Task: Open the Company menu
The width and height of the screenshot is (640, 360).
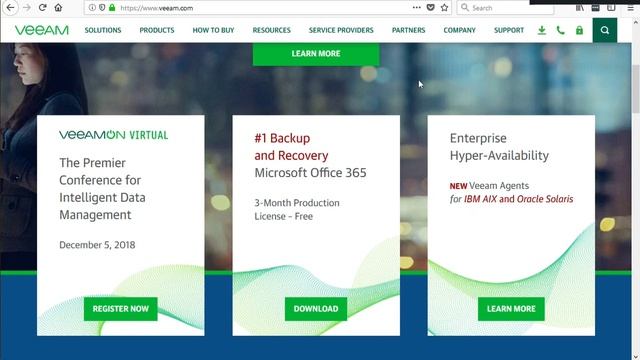Action: [x=460, y=30]
